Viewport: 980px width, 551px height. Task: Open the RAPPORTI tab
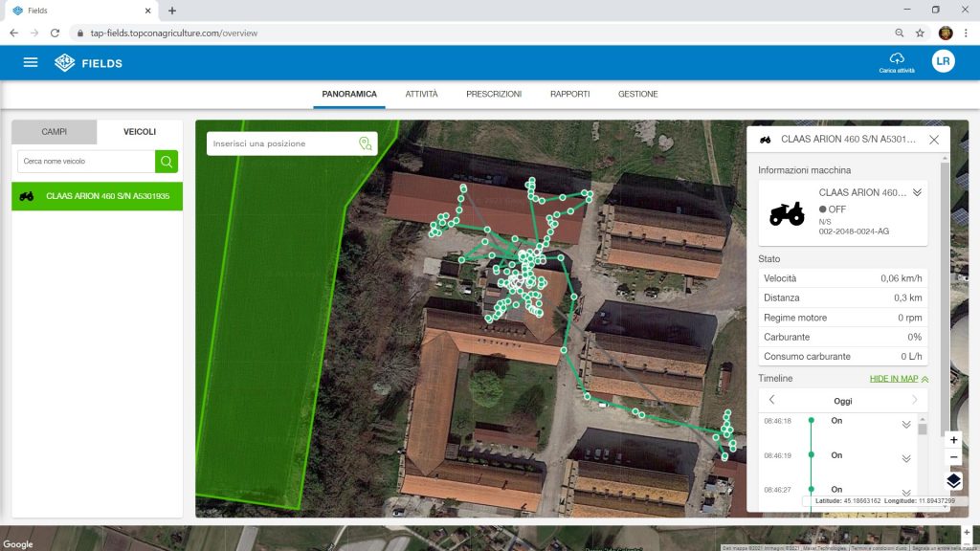[x=570, y=95]
